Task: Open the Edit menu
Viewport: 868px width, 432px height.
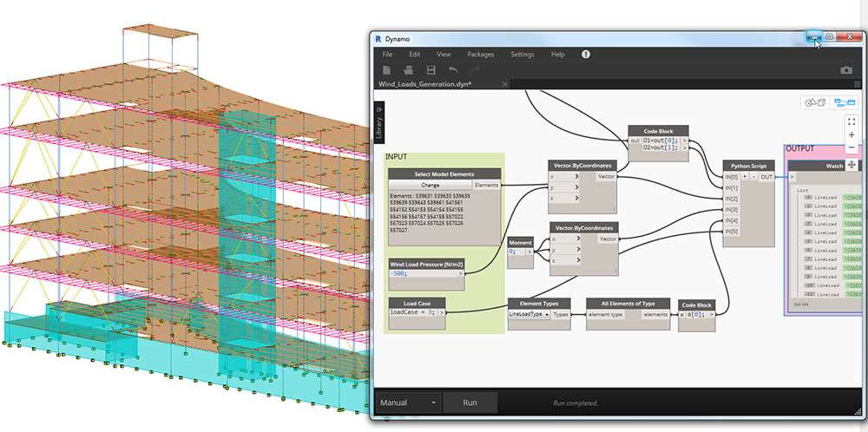Action: click(415, 54)
